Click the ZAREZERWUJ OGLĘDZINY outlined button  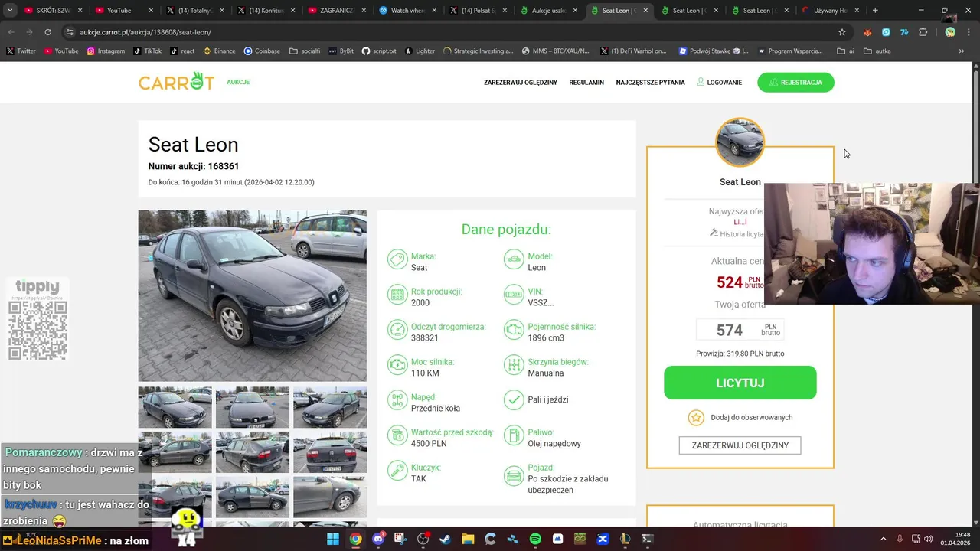[x=740, y=445]
